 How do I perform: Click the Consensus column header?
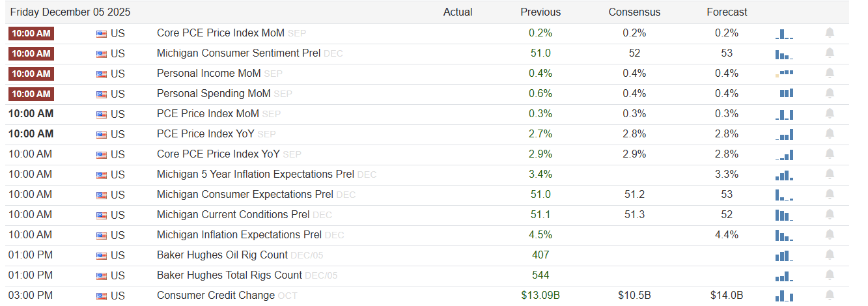634,12
